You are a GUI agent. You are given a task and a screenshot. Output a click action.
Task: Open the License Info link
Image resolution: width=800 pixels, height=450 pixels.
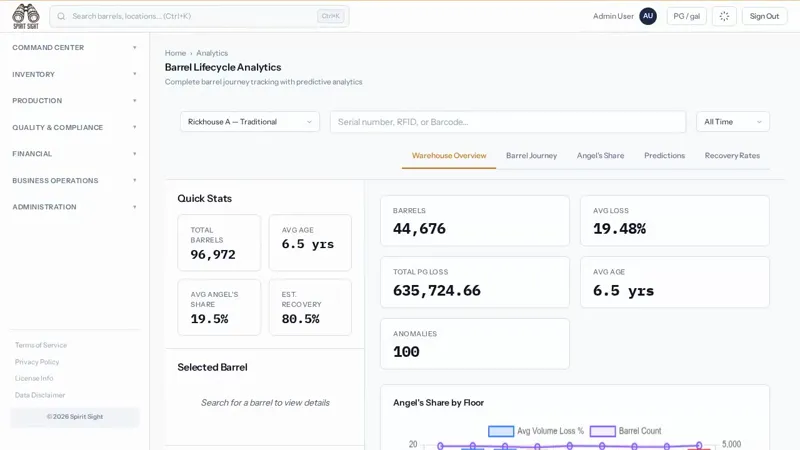(34, 379)
